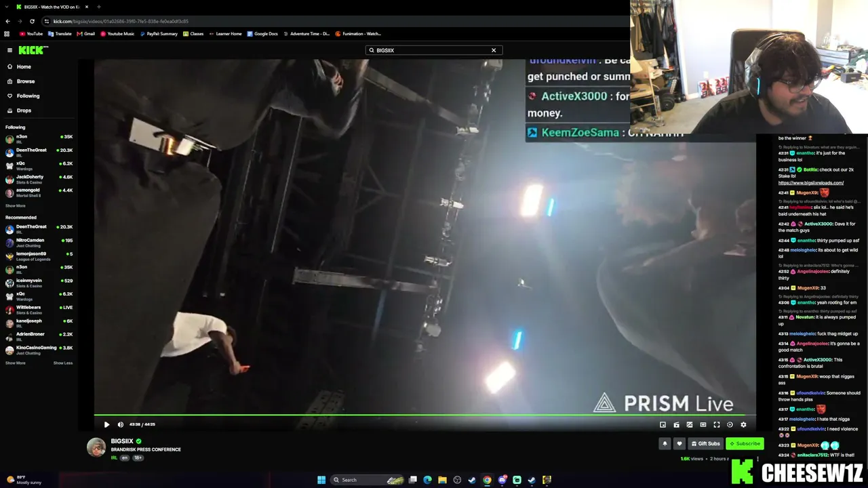Open the Youtube Music bookmark
The height and width of the screenshot is (488, 868).
[x=117, y=33]
